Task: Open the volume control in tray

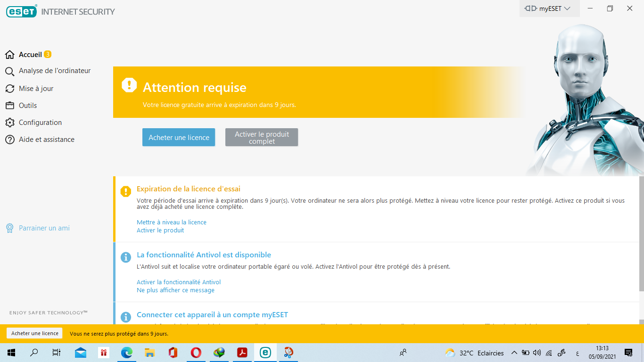Action: (x=537, y=353)
